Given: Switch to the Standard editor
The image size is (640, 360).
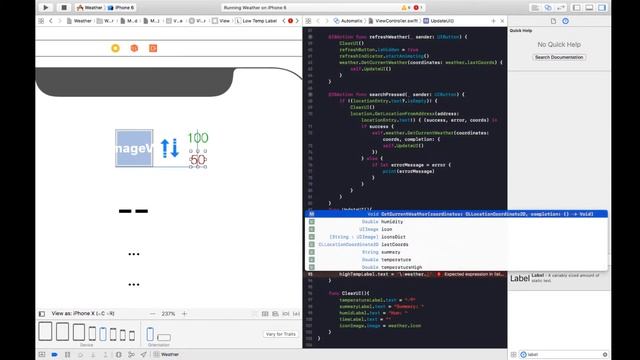Looking at the screenshot, I should (535, 8).
